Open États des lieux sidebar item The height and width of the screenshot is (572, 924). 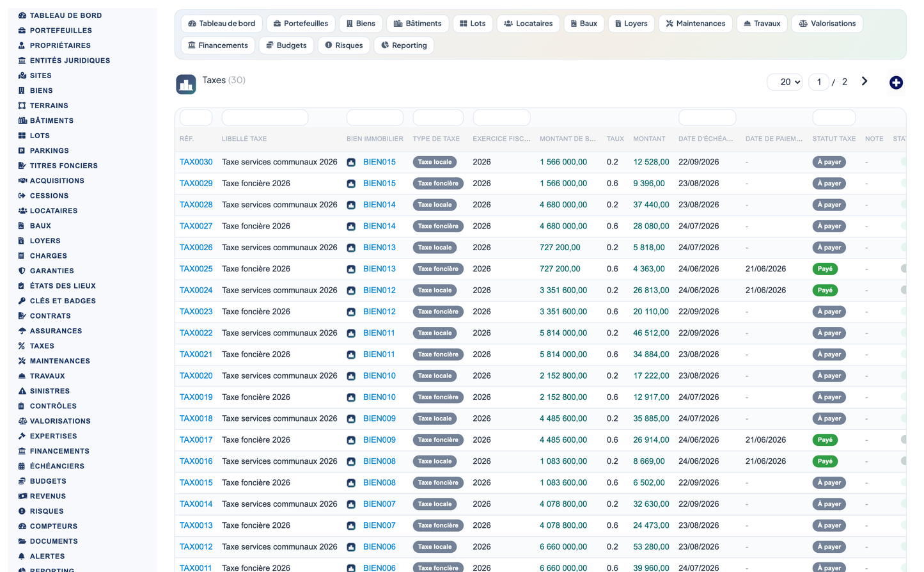57,286
